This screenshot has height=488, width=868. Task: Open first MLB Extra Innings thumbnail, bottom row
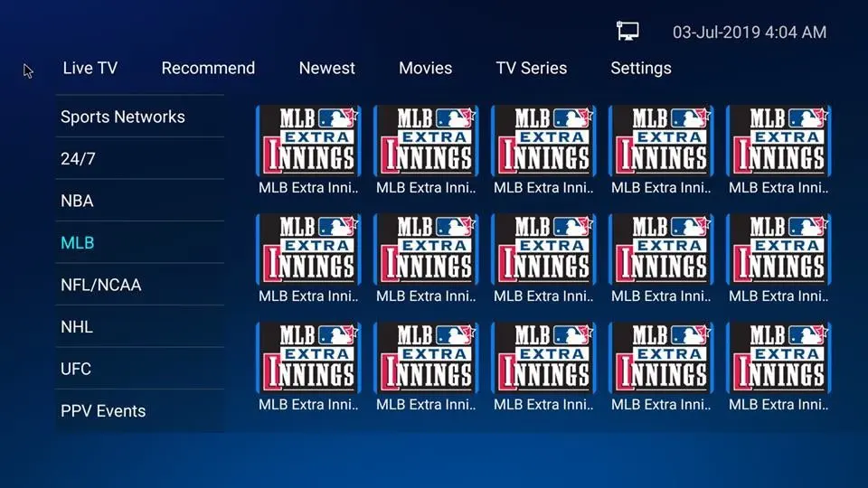point(308,358)
